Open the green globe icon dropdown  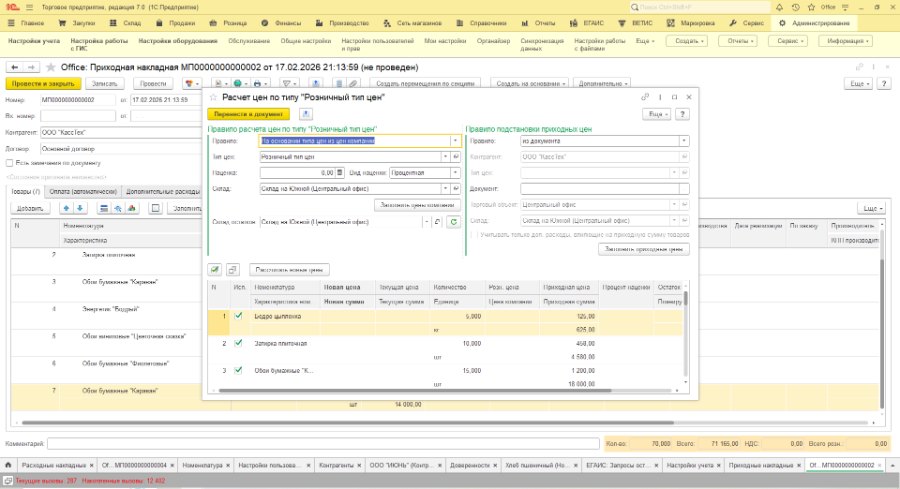click(x=240, y=84)
